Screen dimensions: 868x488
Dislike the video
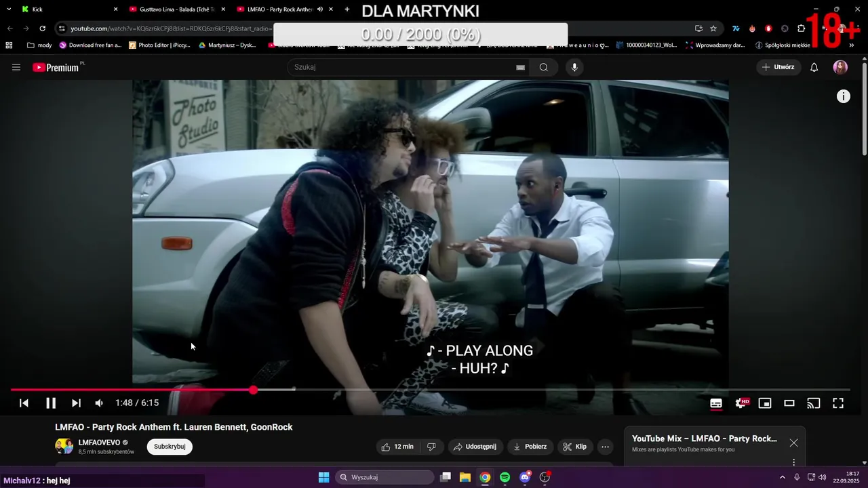[x=431, y=447]
